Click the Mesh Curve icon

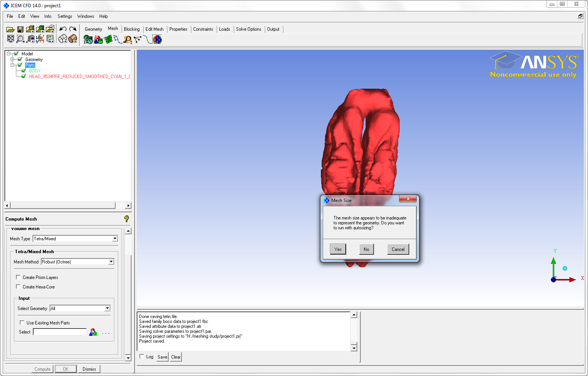coord(147,39)
